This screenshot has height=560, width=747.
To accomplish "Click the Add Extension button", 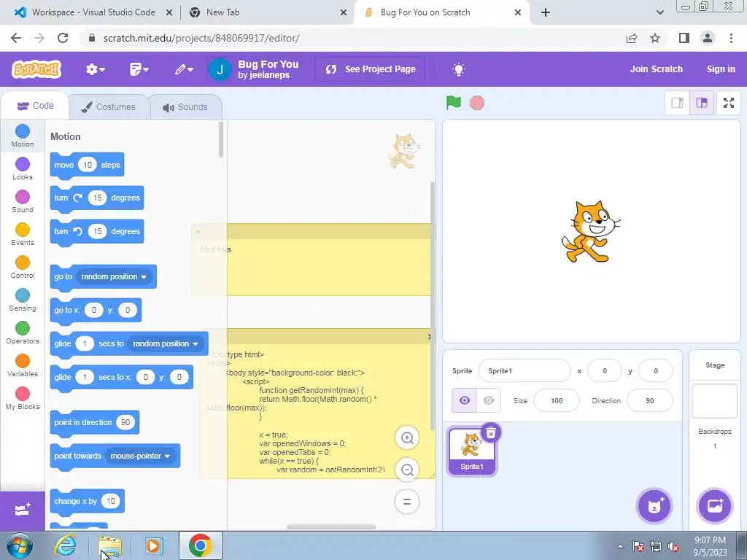I will click(x=23, y=510).
